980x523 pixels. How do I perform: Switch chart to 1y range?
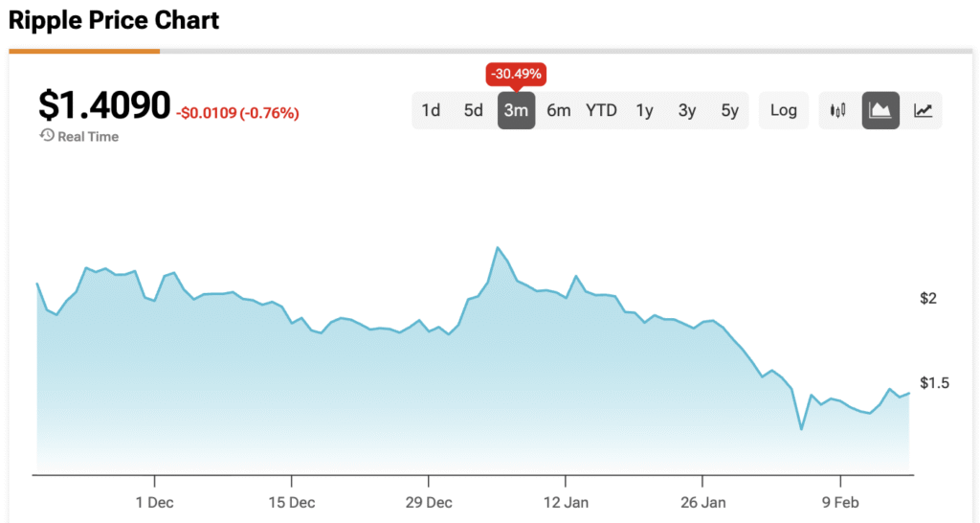[x=644, y=110]
